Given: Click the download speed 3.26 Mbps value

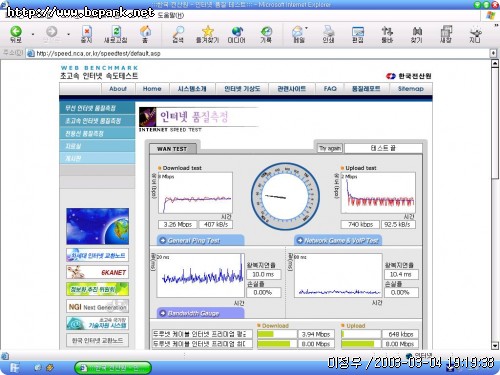Looking at the screenshot, I should (x=178, y=224).
